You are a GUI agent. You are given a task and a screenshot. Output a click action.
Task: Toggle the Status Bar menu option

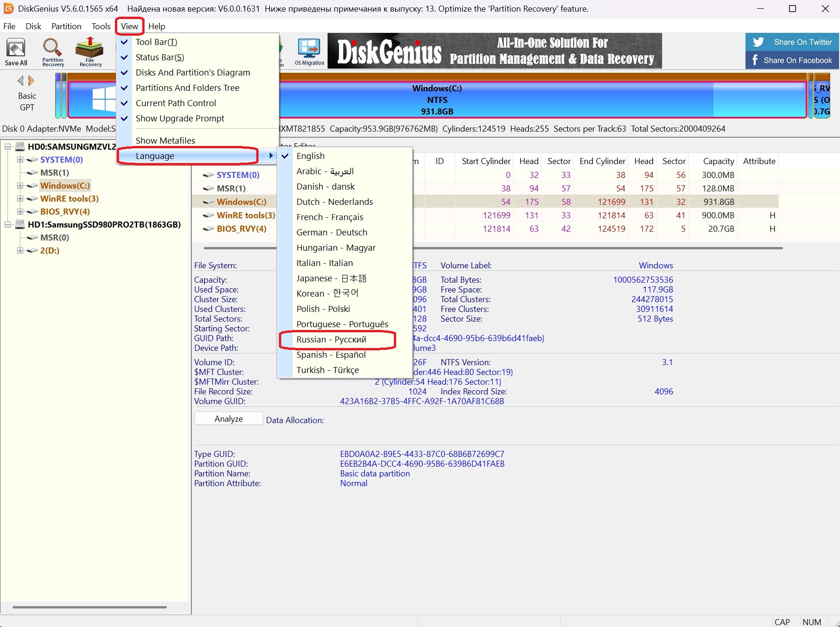(x=198, y=57)
